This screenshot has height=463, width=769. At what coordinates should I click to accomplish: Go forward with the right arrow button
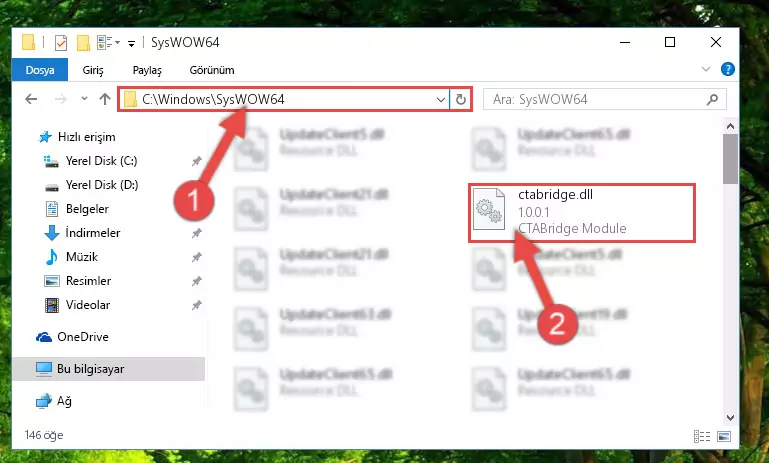pos(60,100)
